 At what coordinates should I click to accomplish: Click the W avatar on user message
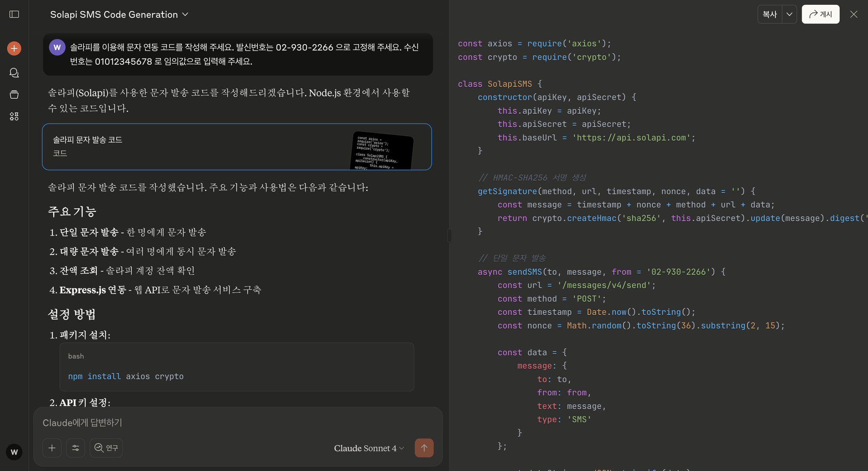tap(57, 47)
